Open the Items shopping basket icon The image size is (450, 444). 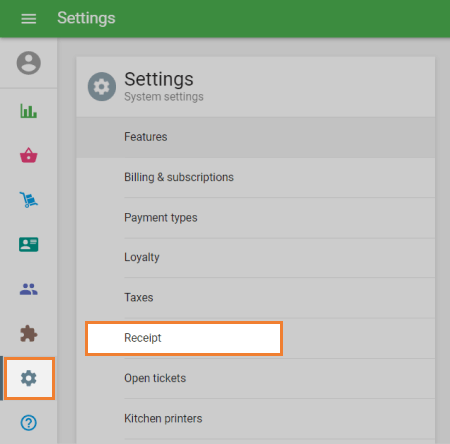(x=29, y=155)
